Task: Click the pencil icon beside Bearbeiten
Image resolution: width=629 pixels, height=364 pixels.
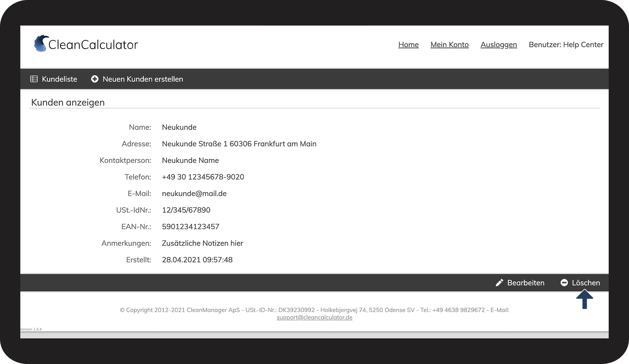Action: pyautogui.click(x=499, y=283)
